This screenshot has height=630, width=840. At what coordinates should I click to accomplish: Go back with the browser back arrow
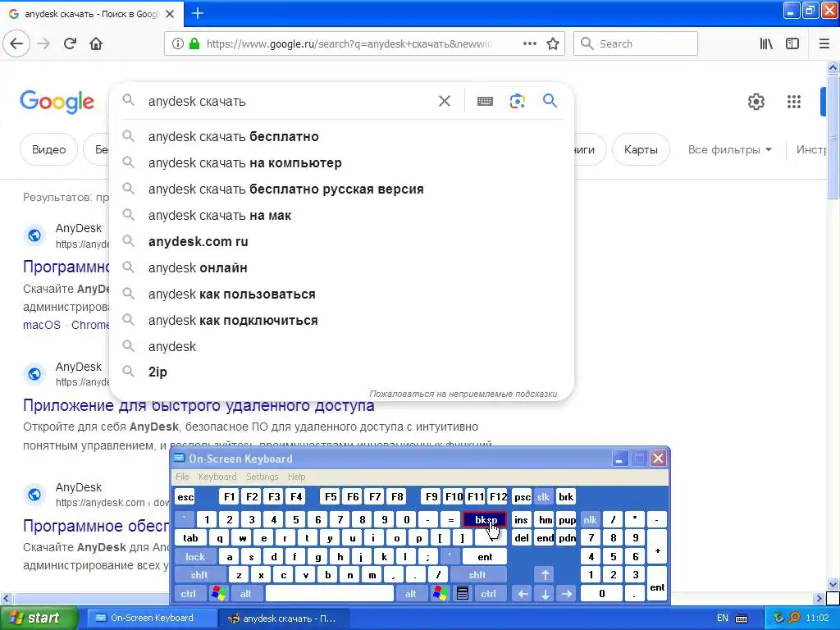pyautogui.click(x=16, y=44)
